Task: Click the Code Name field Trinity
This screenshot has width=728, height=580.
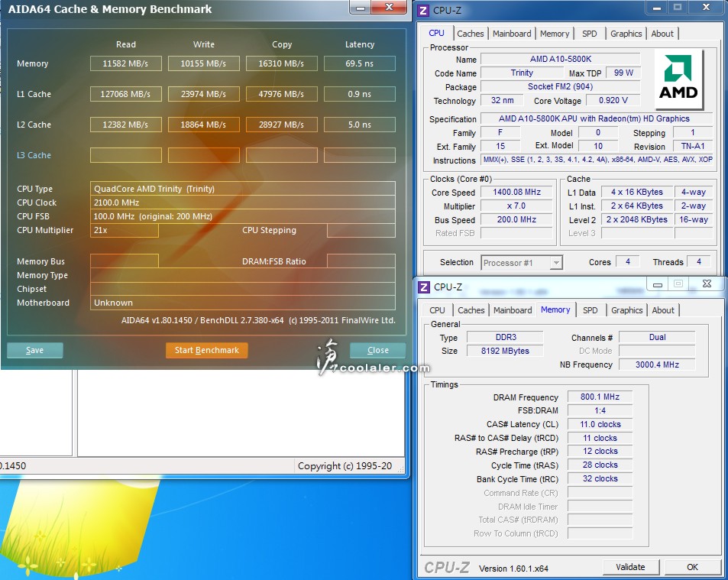Action: tap(522, 73)
